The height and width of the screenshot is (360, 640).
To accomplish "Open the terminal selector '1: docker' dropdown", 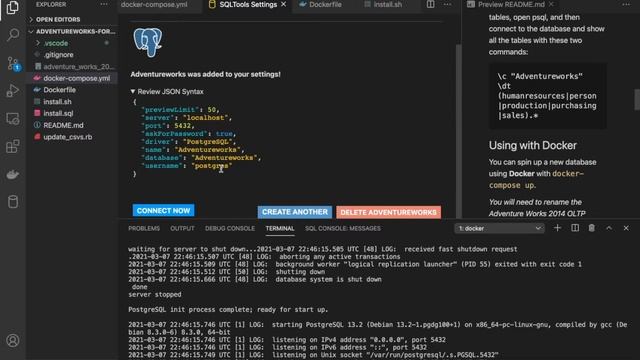I will click(x=499, y=228).
